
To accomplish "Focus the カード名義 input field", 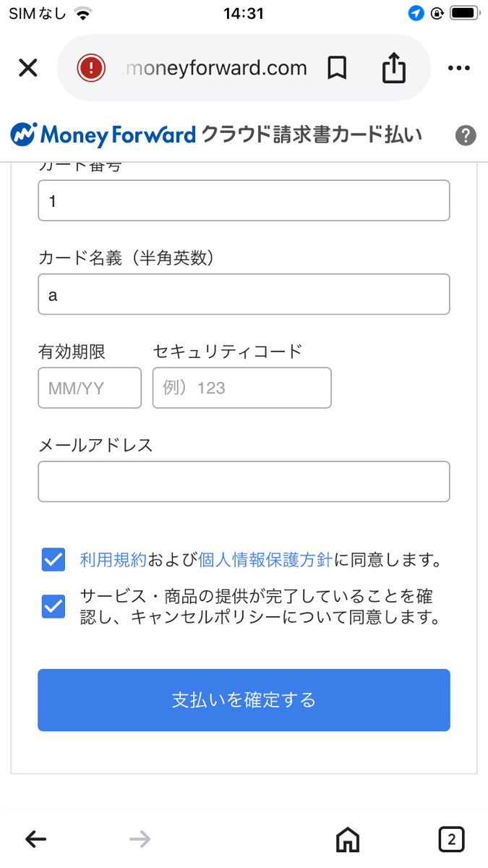I will tap(244, 294).
